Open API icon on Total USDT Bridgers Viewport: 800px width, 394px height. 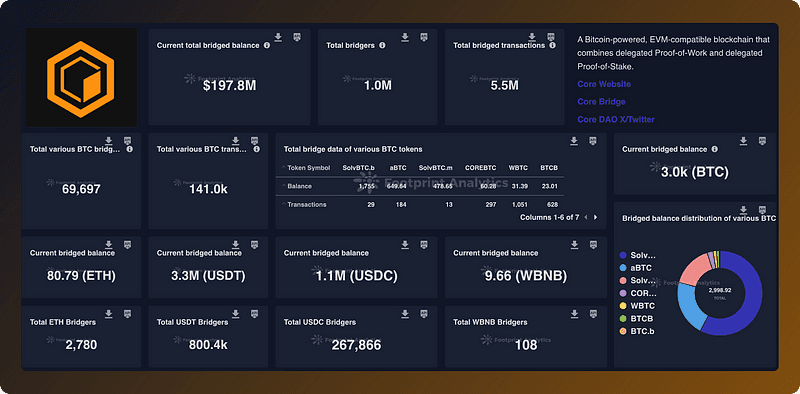tap(254, 313)
